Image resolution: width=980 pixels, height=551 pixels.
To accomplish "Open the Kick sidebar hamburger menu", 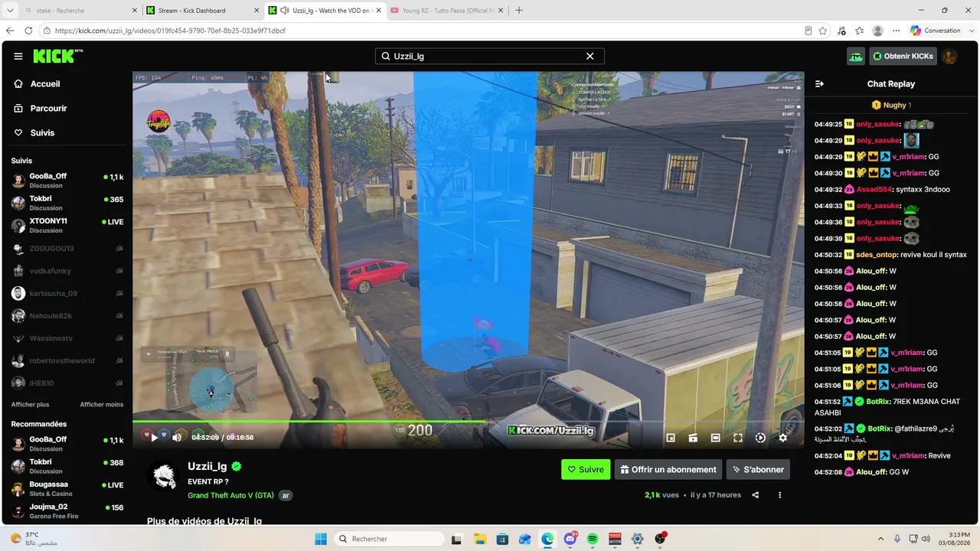I will point(18,56).
